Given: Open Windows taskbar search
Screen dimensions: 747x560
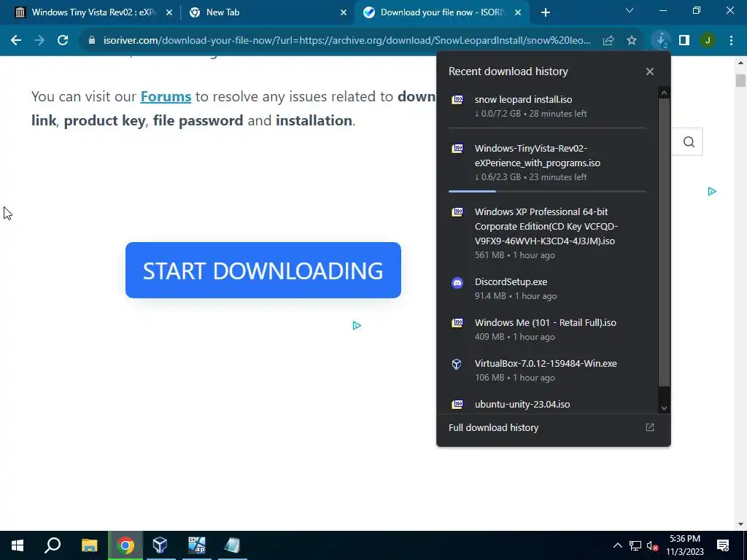Looking at the screenshot, I should point(53,545).
